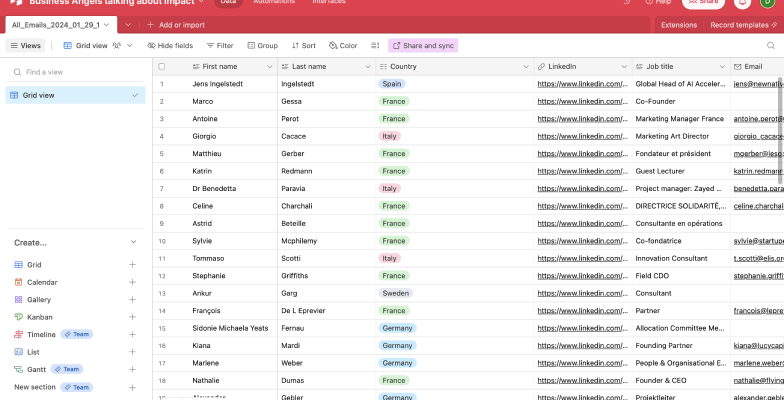This screenshot has height=400, width=784.
Task: Open Jens Ingelstedt's LinkedIn link
Action: click(582, 84)
